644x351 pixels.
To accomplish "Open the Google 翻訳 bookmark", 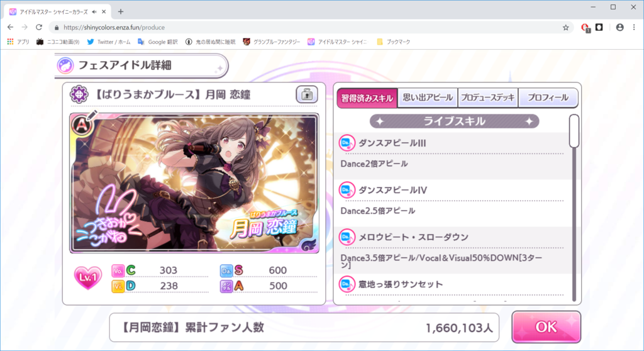I will tap(158, 42).
